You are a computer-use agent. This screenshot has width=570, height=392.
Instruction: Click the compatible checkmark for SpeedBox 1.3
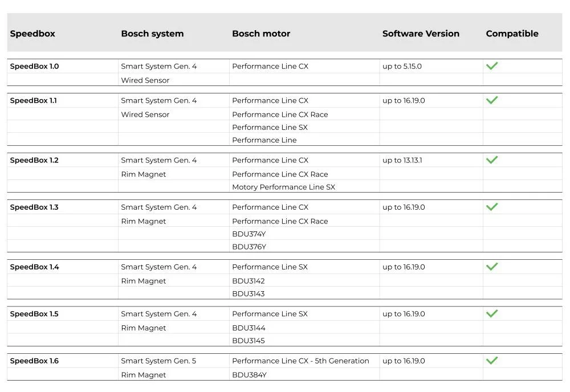[x=492, y=207]
